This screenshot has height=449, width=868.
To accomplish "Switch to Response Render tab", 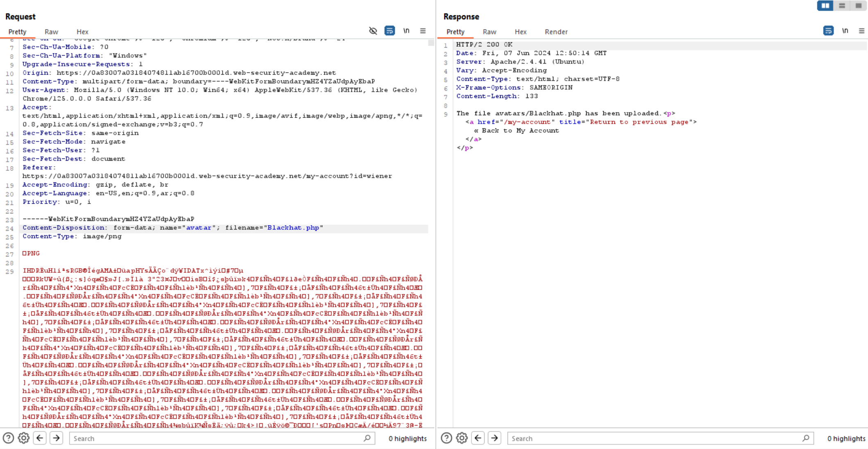I will 556,32.
